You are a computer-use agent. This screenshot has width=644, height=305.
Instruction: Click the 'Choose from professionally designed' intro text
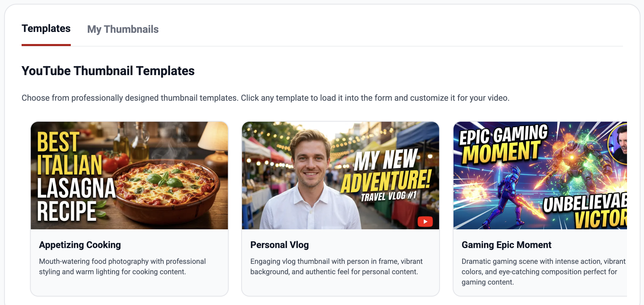tap(265, 98)
